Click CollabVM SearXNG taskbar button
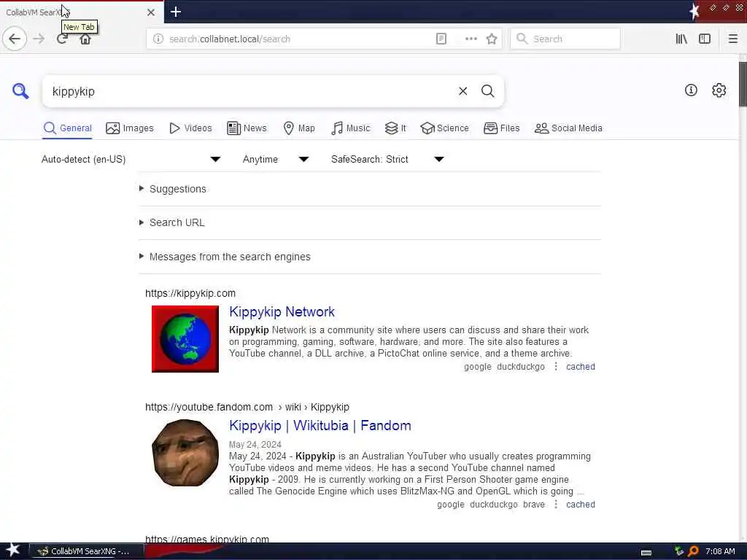The width and height of the screenshot is (747, 560). coord(87,551)
